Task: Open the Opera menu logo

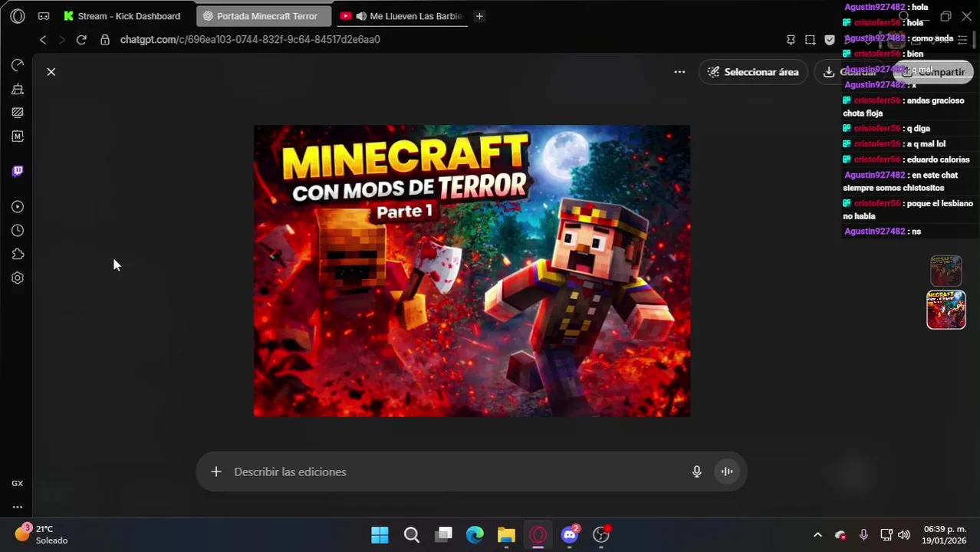Action: pyautogui.click(x=18, y=16)
